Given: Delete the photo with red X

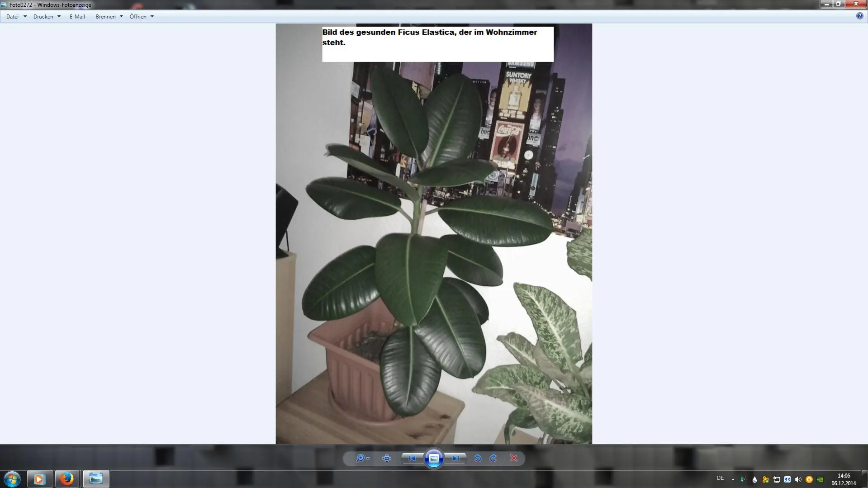Looking at the screenshot, I should tap(514, 458).
